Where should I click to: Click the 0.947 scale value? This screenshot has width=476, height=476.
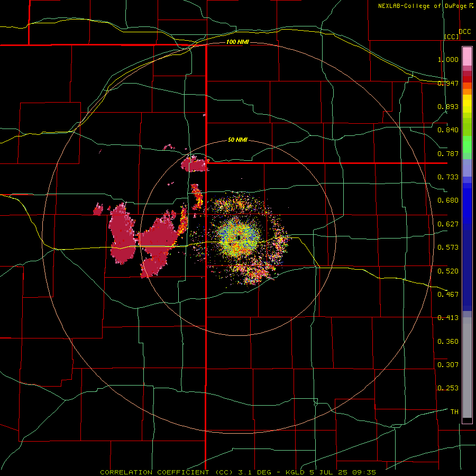[x=448, y=83]
